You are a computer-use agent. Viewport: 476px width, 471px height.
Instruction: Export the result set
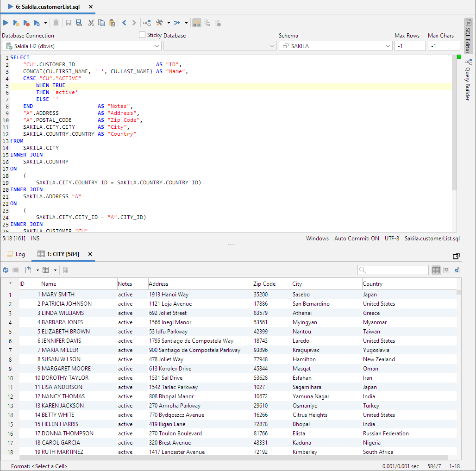(29, 270)
